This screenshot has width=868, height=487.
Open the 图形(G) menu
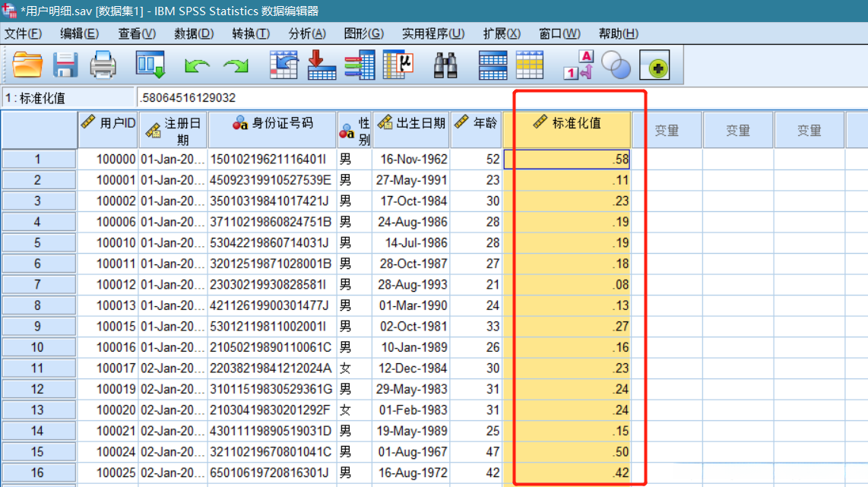click(x=364, y=33)
